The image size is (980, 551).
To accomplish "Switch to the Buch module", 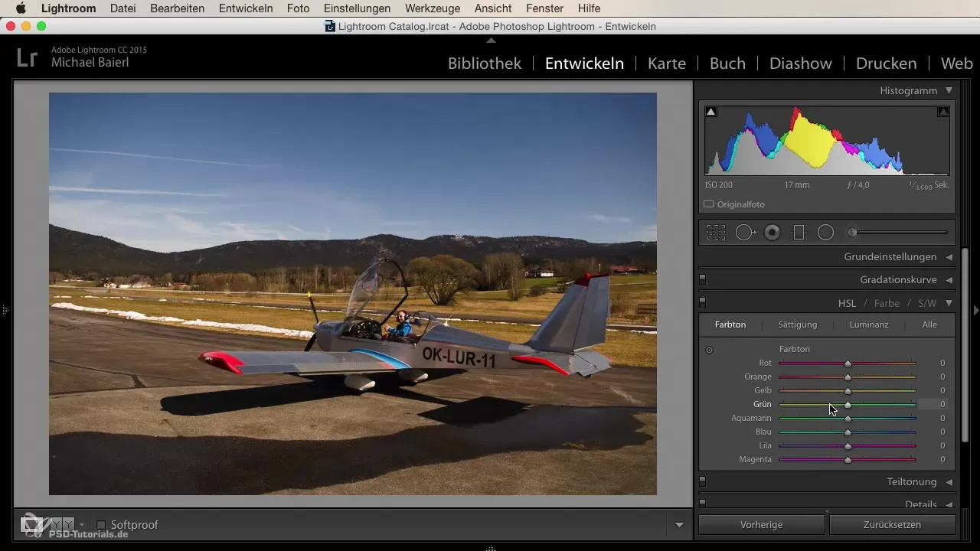I will [727, 64].
